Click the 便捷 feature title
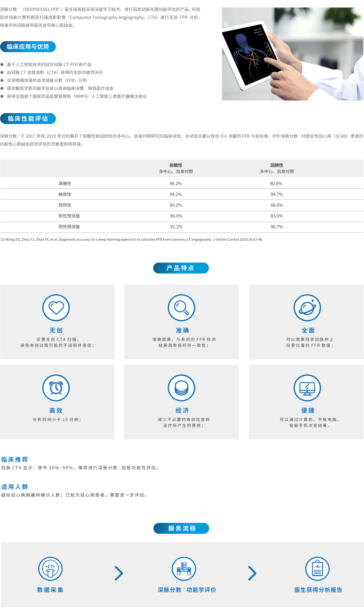This screenshot has width=364, height=608. [308, 410]
